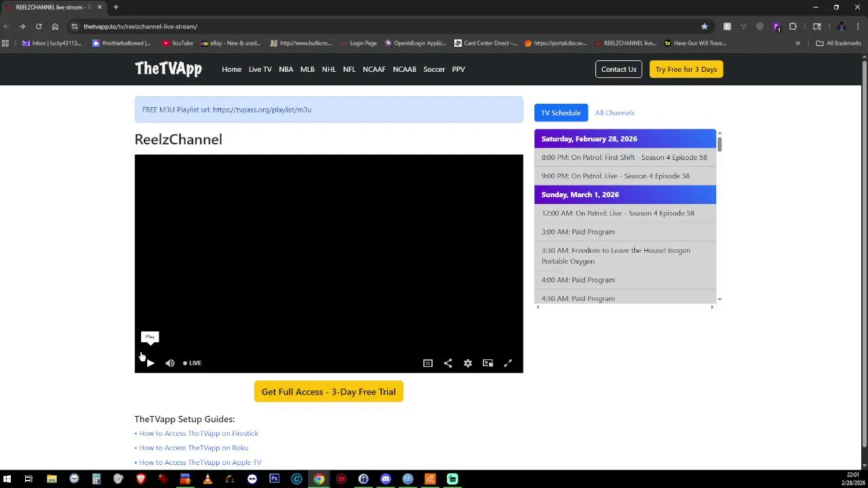
Task: Click the LIVE indicator in the player
Action: point(192,363)
